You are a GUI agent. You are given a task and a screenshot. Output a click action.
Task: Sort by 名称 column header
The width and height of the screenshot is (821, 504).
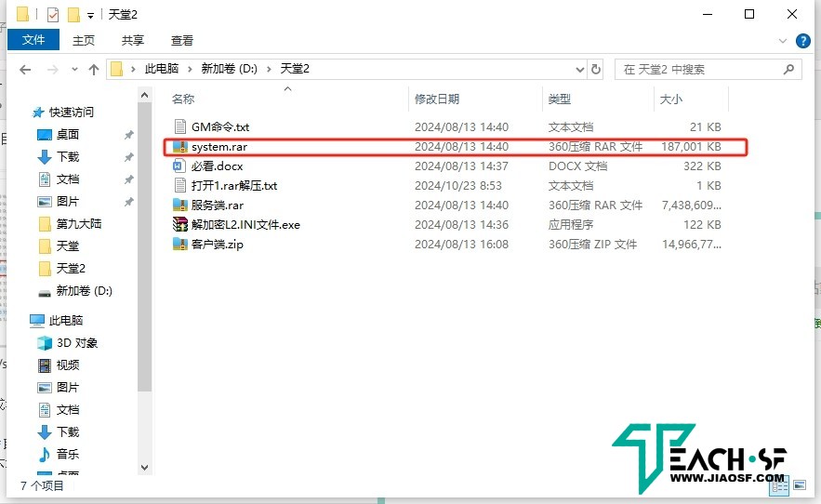point(183,99)
